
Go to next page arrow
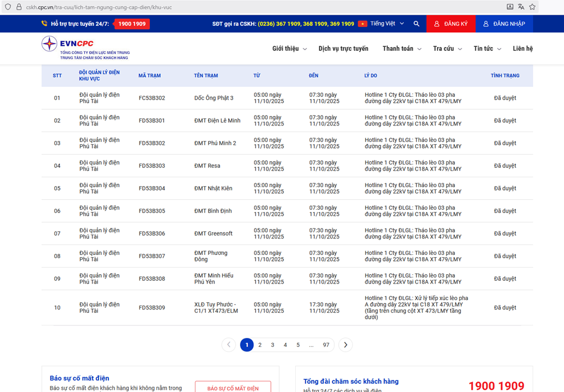[x=345, y=345]
